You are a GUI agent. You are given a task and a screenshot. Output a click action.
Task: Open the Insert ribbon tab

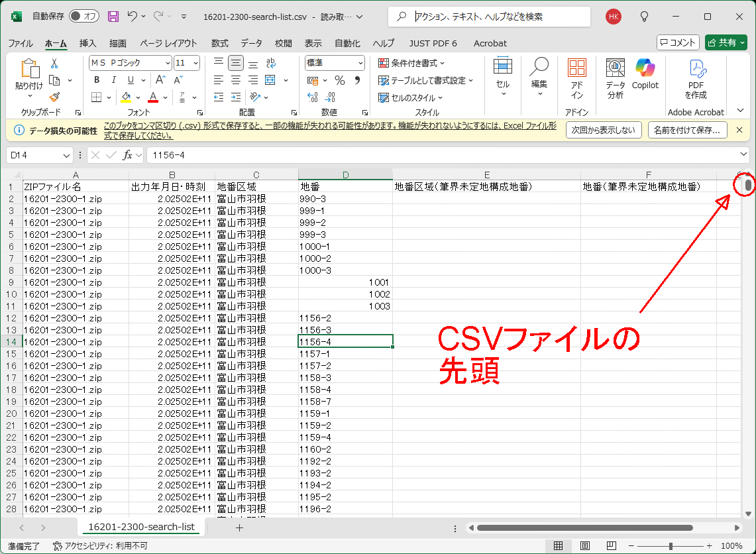(87, 43)
